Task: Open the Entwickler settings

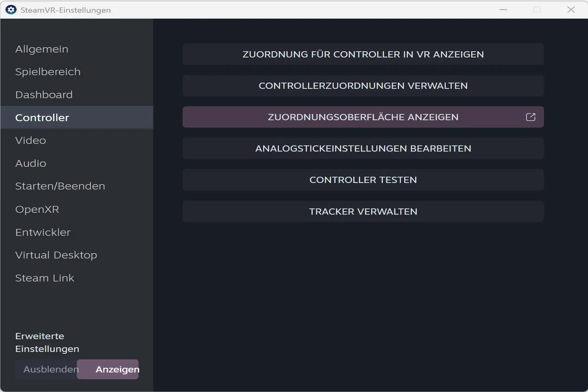Action: tap(77, 232)
